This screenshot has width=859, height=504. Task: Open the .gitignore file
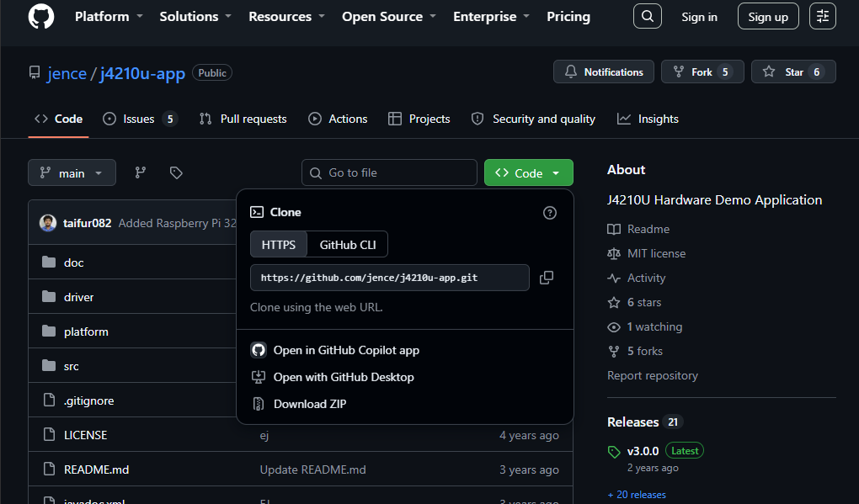pyautogui.click(x=88, y=401)
